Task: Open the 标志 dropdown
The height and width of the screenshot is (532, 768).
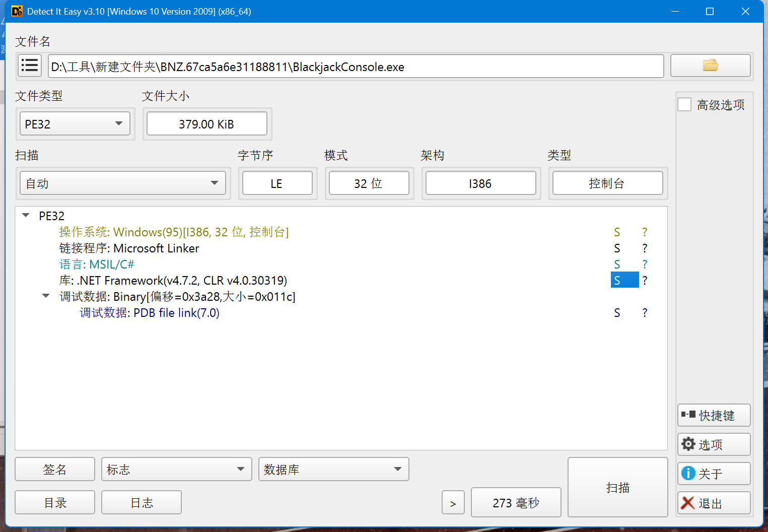Action: (x=176, y=470)
